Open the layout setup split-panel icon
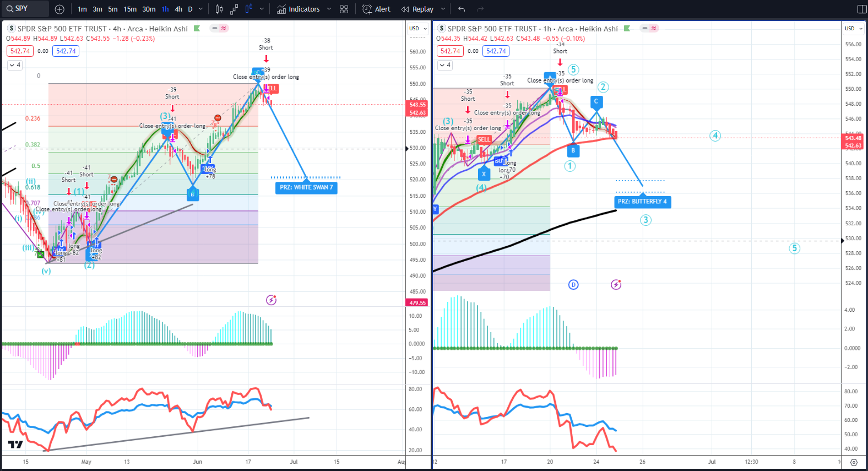This screenshot has width=868, height=471. point(862,9)
